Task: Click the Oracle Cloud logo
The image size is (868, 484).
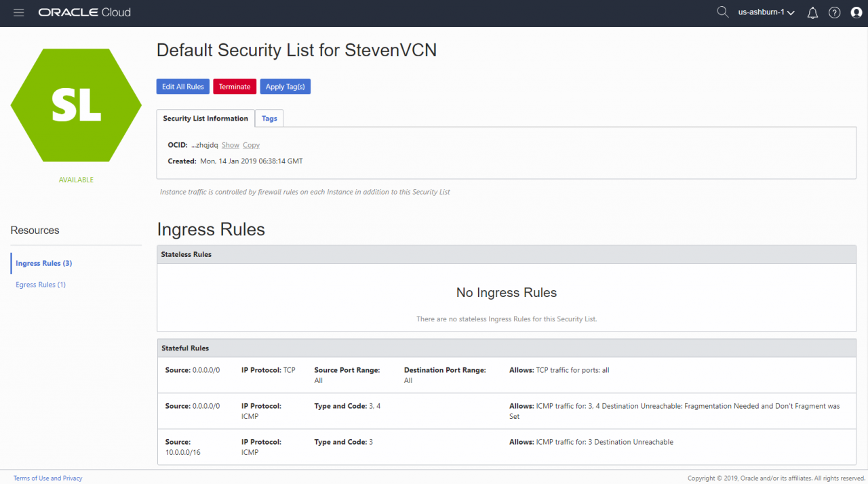Action: 85,13
